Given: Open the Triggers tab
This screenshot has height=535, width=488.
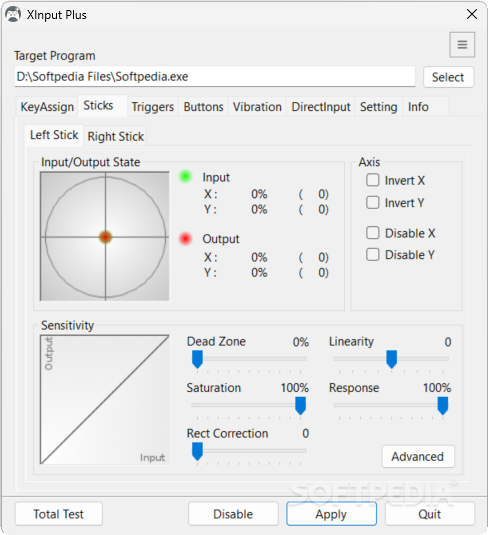Looking at the screenshot, I should 153,107.
